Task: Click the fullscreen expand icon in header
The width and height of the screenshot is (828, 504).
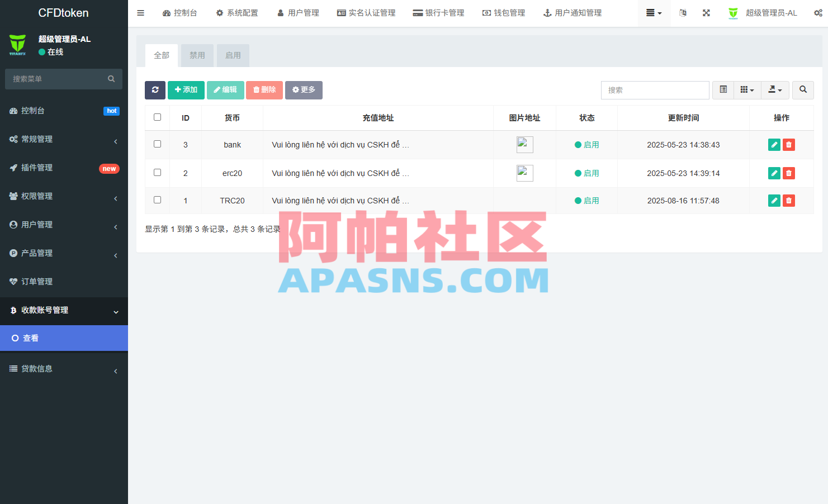Action: pyautogui.click(x=706, y=13)
